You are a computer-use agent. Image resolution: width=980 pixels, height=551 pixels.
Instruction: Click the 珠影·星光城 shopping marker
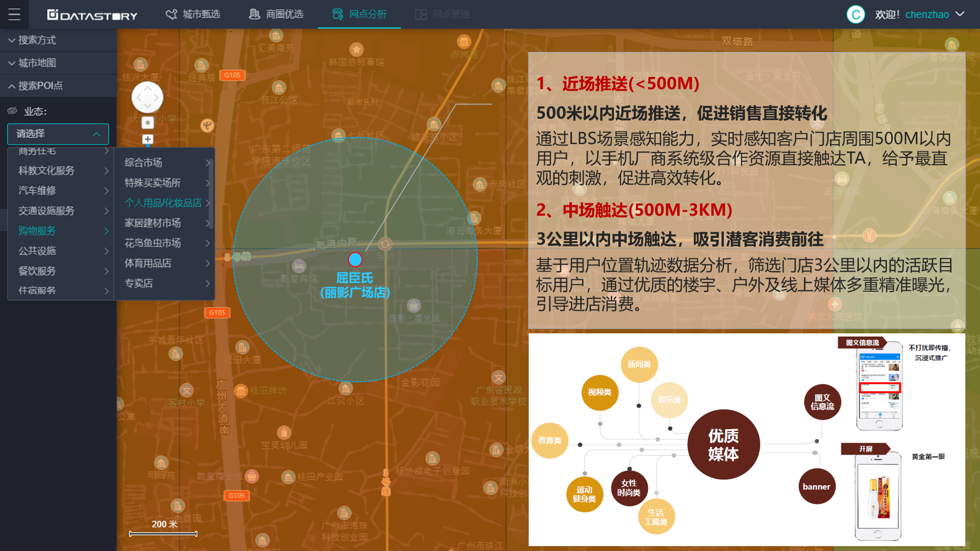[414, 306]
